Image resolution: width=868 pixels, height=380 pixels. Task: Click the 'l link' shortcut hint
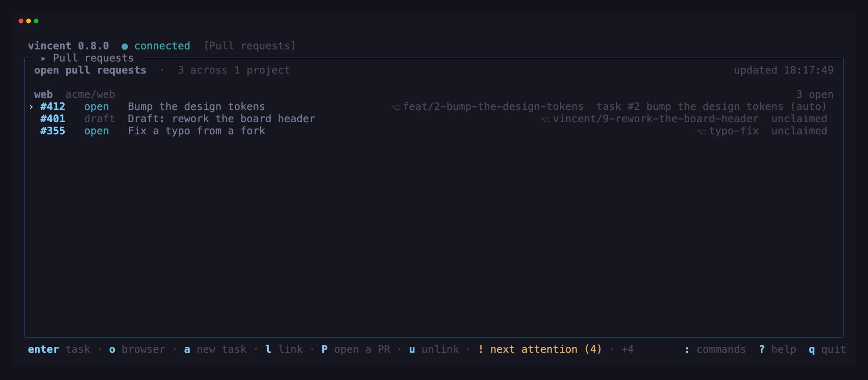[x=284, y=350]
